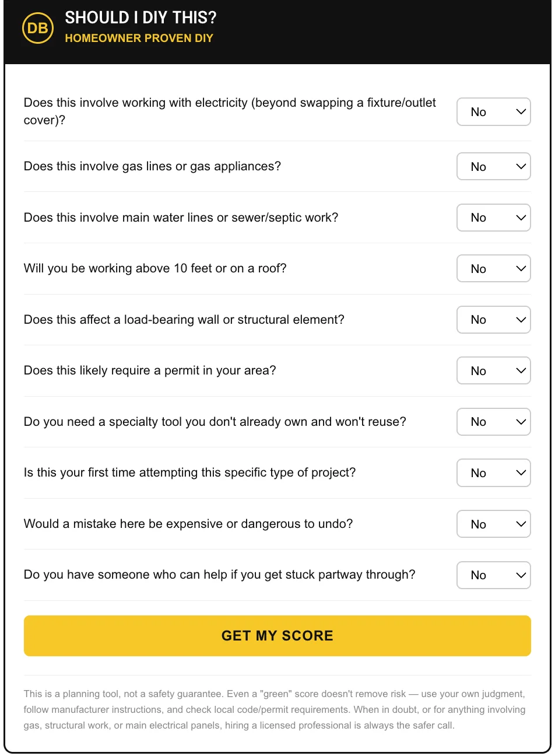This screenshot has height=756, width=555.
Task: Click the gas lines question text
Action: pyautogui.click(x=152, y=166)
